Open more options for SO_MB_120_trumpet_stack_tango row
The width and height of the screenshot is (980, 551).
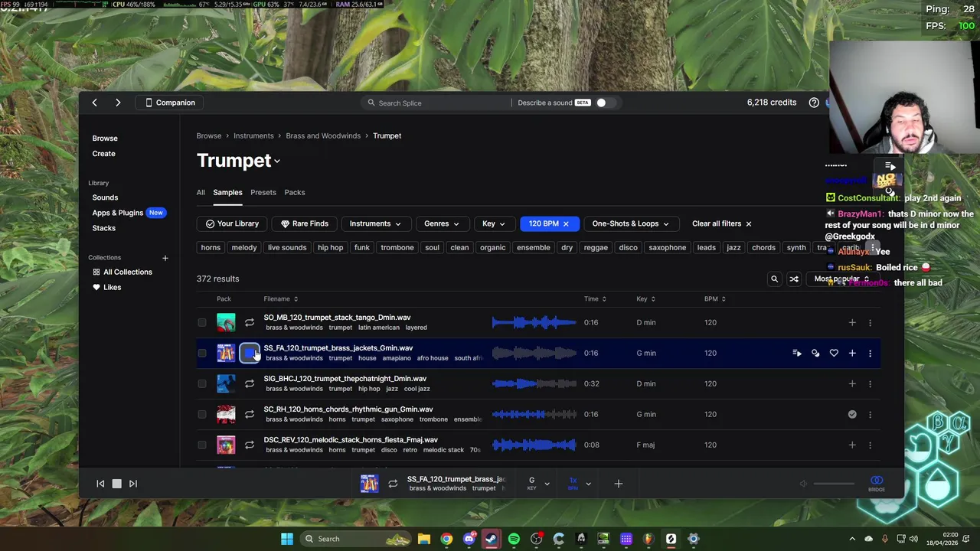870,322
